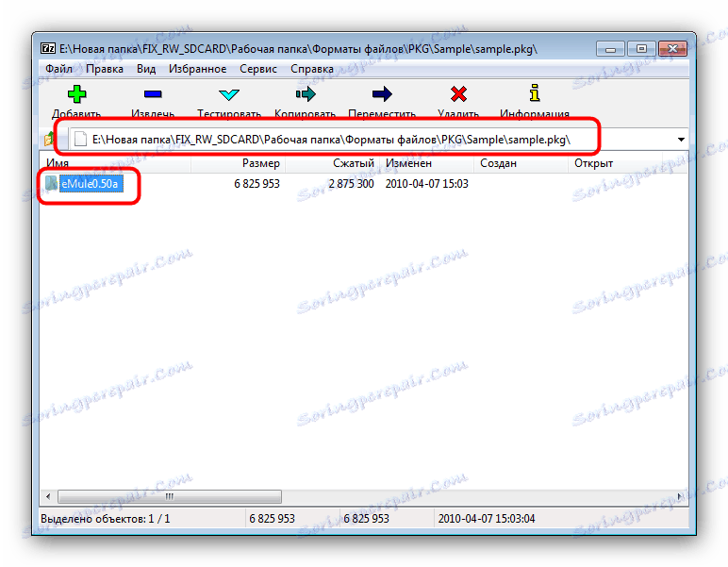
Task: Click the red X Delete (Удалить) icon
Action: [x=458, y=94]
